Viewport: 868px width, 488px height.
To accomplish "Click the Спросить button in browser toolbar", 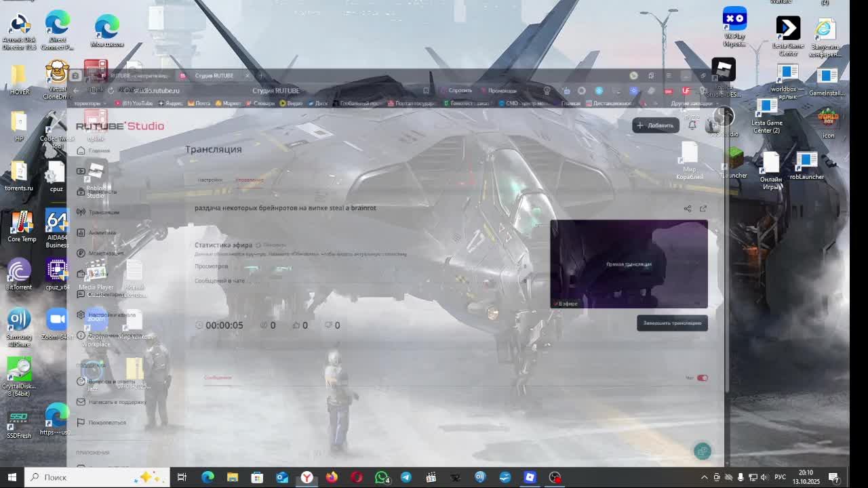I will (456, 91).
